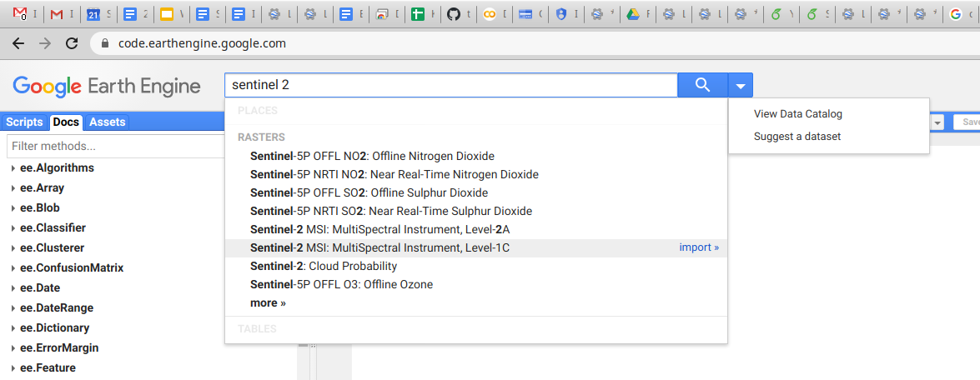The image size is (980, 380).
Task: Expand the ee.Array tree node
Action: tap(13, 187)
